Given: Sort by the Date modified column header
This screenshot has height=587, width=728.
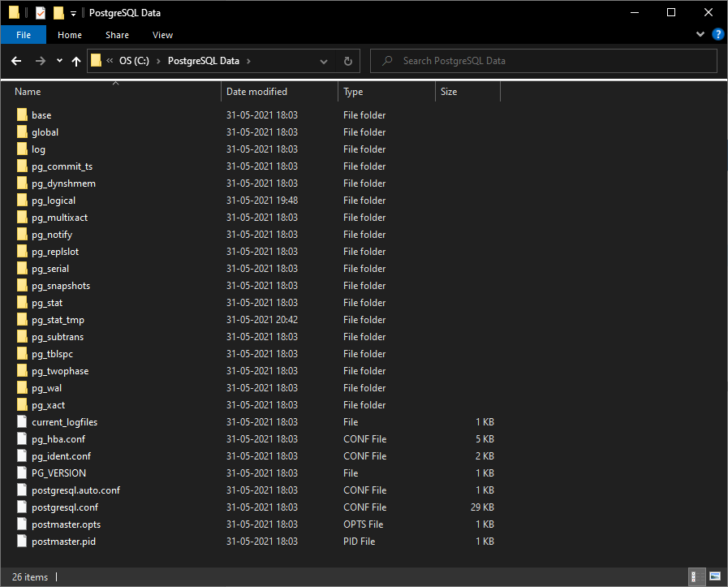Looking at the screenshot, I should pos(256,92).
